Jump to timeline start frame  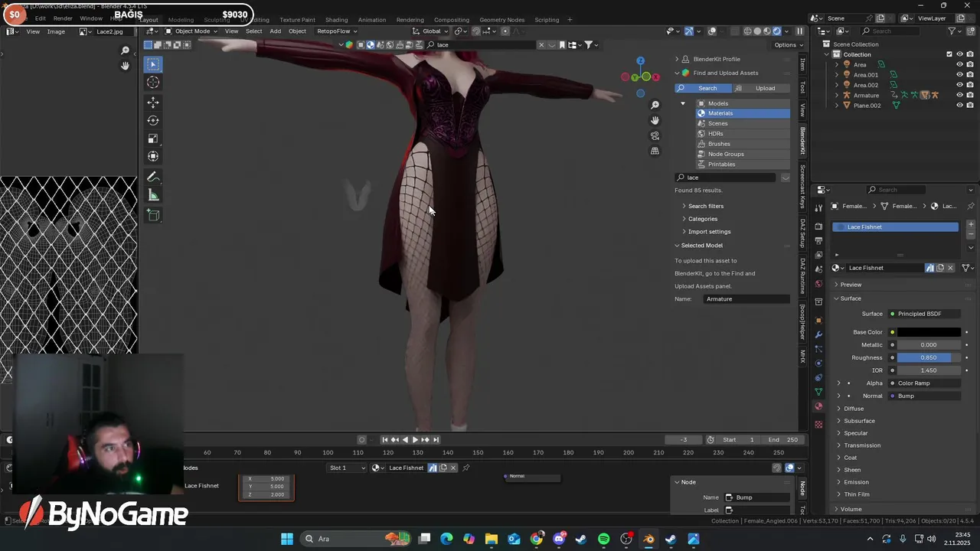[384, 439]
